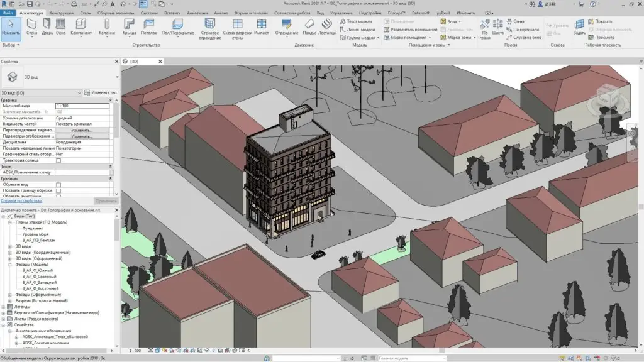Image resolution: width=644 pixels, height=362 pixels.
Task: Choose the Крыша (Roof) tool
Action: tap(130, 25)
